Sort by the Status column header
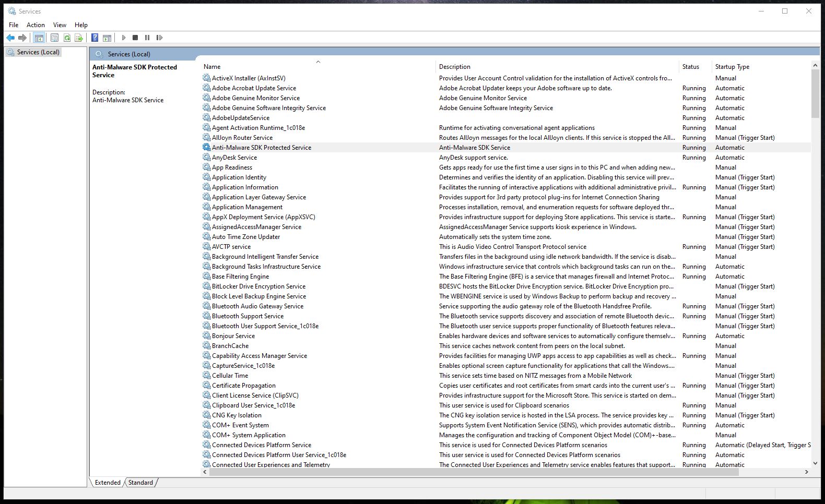The height and width of the screenshot is (504, 825). (x=690, y=67)
